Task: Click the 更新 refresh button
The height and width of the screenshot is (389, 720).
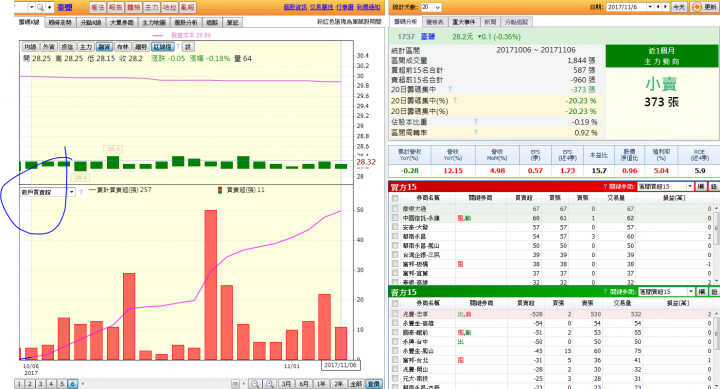Action: point(703,7)
